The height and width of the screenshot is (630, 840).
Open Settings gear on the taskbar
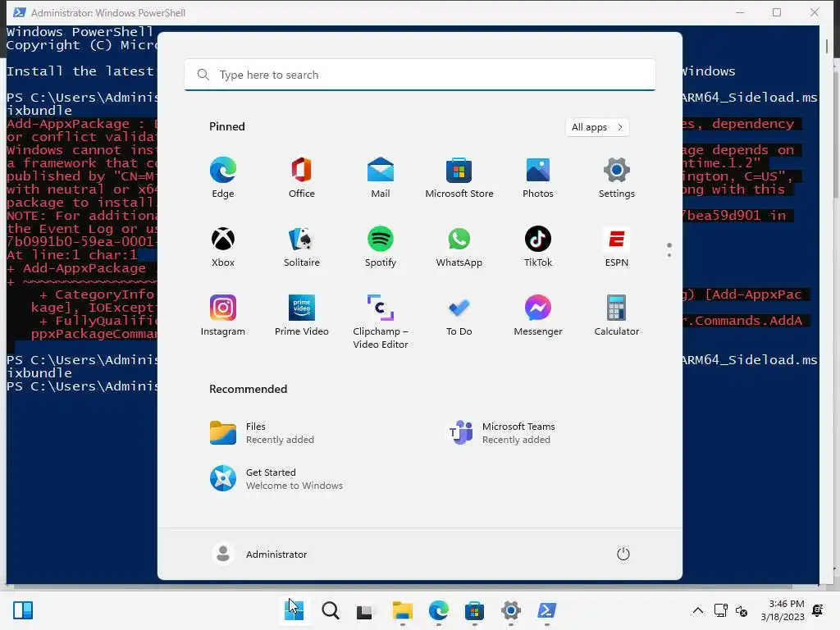[510, 610]
